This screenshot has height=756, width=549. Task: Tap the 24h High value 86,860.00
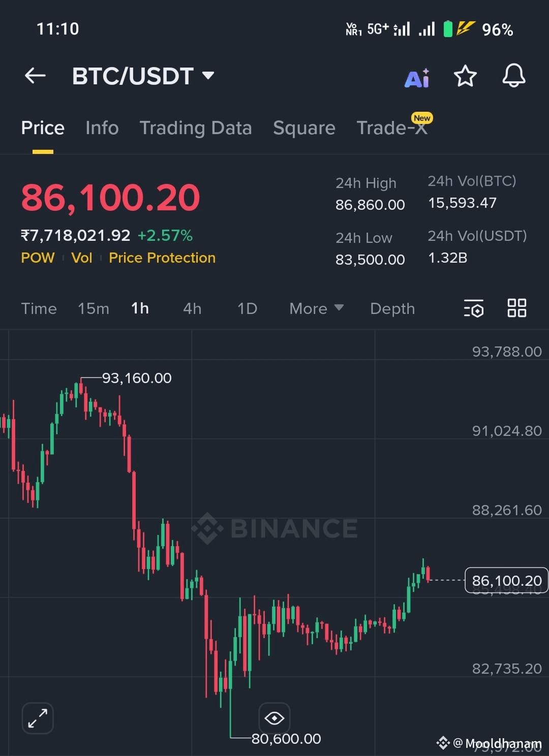pos(370,205)
